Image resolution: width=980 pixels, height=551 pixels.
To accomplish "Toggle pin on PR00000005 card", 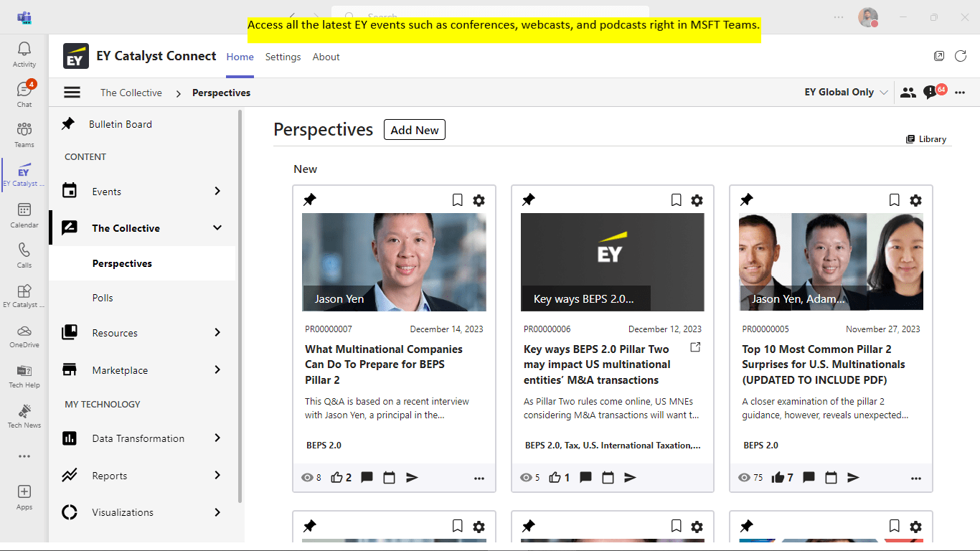I will (746, 199).
